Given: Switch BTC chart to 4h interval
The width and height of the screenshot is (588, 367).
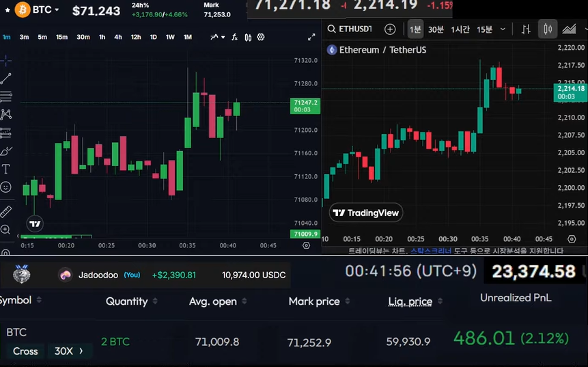Looking at the screenshot, I should (118, 37).
